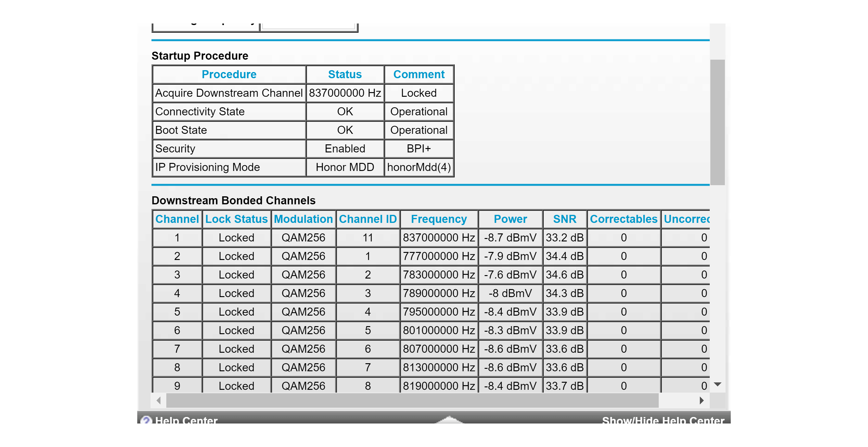Click the honorMdd(4) comment cell
Viewport: 868px width, 447px height.
pyautogui.click(x=419, y=167)
